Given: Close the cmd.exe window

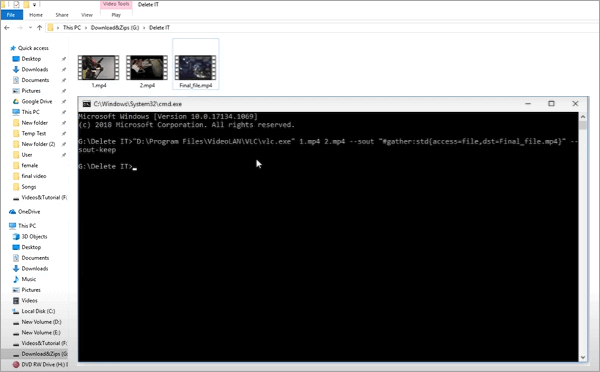Looking at the screenshot, I should tap(575, 104).
